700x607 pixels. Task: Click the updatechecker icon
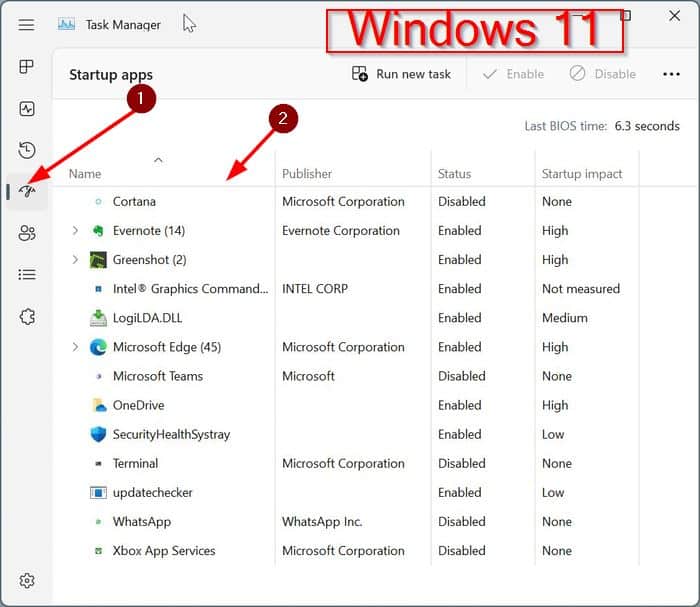click(x=98, y=493)
